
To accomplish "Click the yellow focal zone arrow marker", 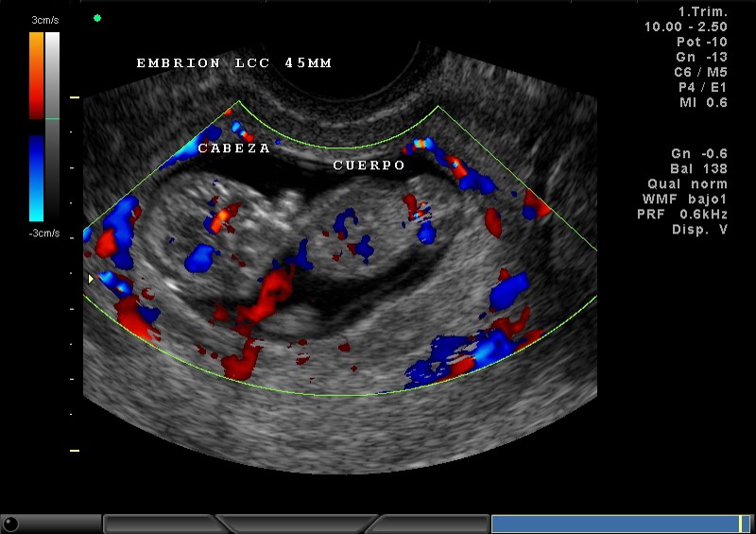I will (91, 279).
